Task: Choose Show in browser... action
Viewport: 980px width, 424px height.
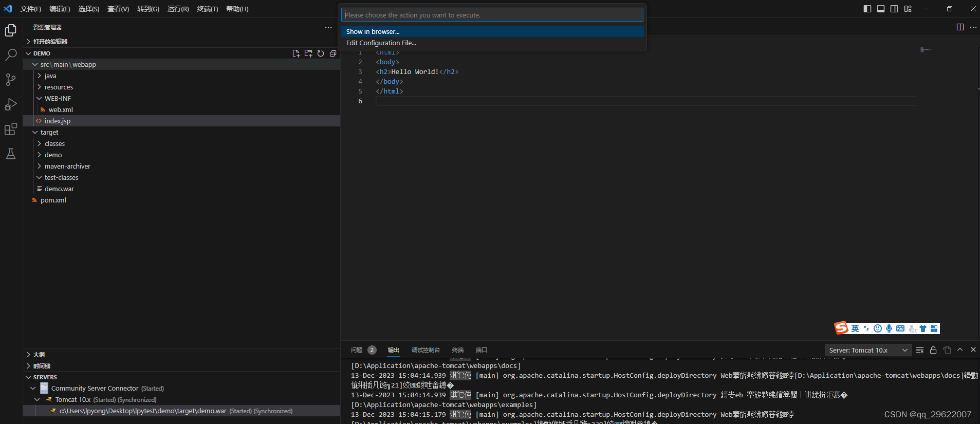Action: coord(492,32)
